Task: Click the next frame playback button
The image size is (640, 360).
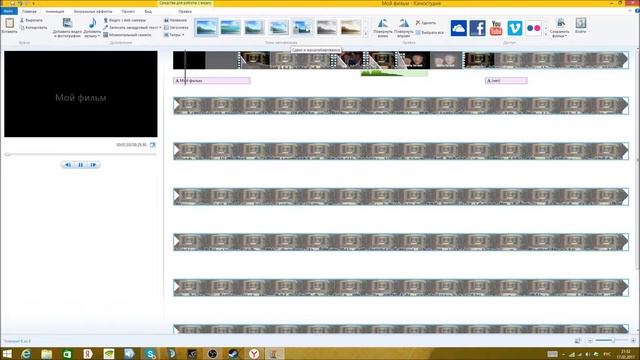Action: [x=93, y=165]
